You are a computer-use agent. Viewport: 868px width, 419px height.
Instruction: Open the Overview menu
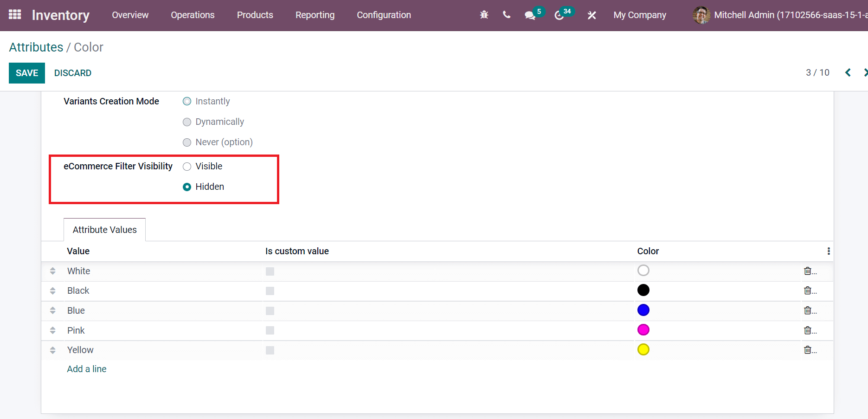(x=130, y=15)
